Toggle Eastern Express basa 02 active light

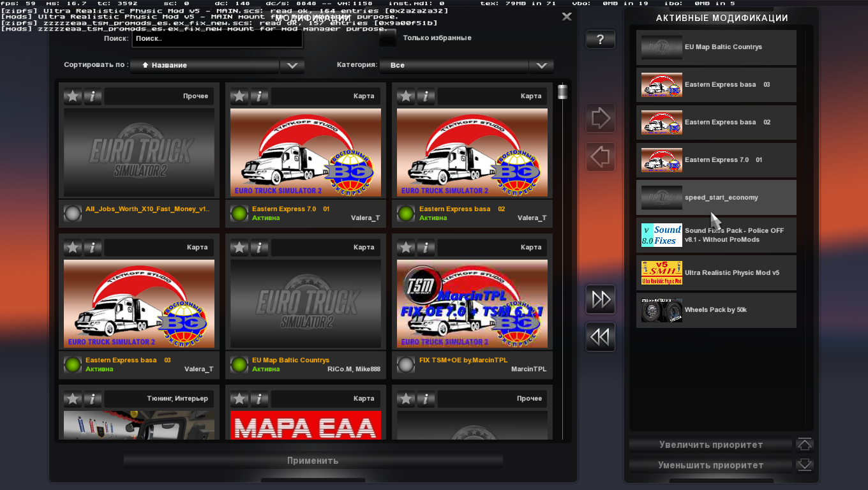pos(406,213)
